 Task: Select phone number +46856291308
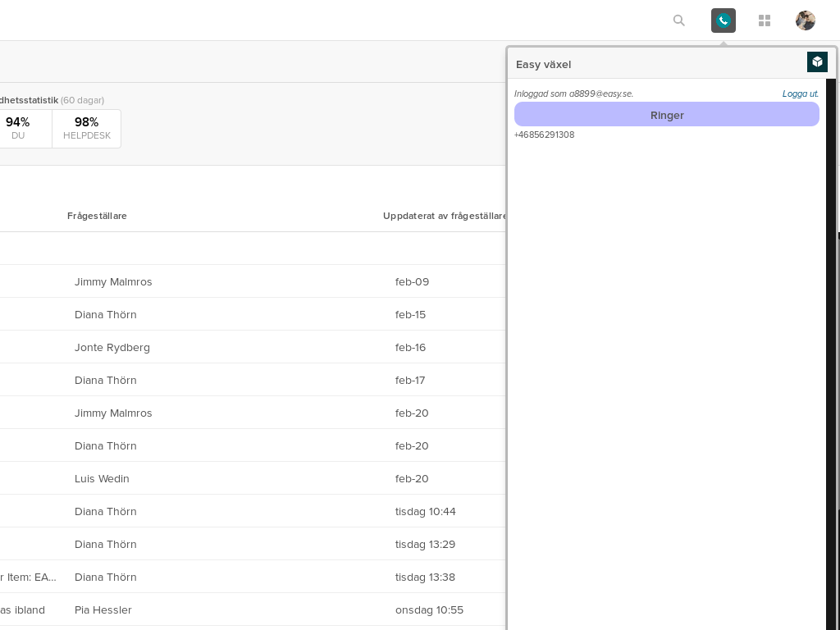point(544,135)
